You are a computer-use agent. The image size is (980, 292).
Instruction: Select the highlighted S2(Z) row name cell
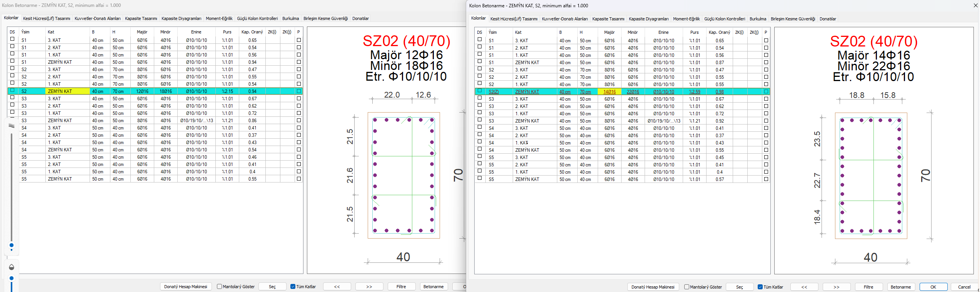499,91
